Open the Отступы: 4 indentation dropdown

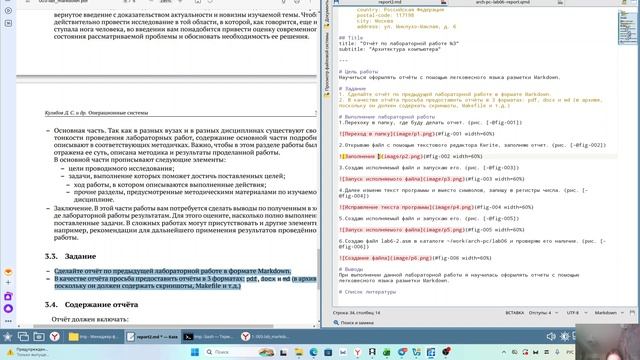click(543, 313)
